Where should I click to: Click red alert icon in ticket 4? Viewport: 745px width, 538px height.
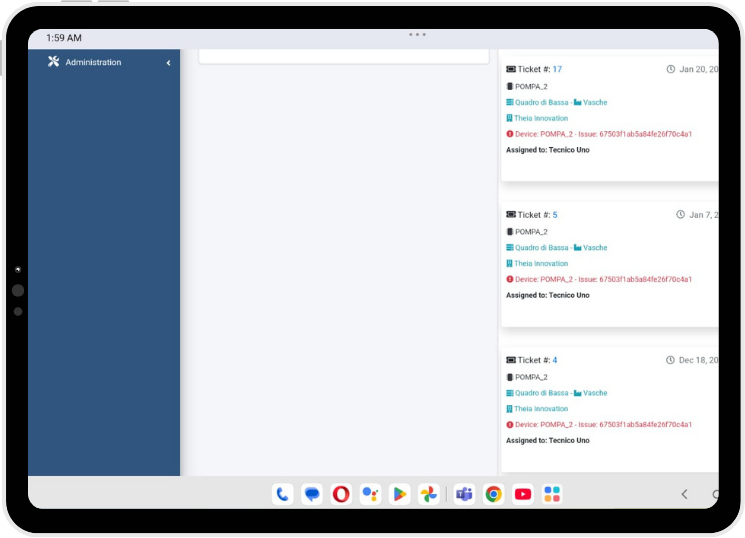click(x=510, y=425)
